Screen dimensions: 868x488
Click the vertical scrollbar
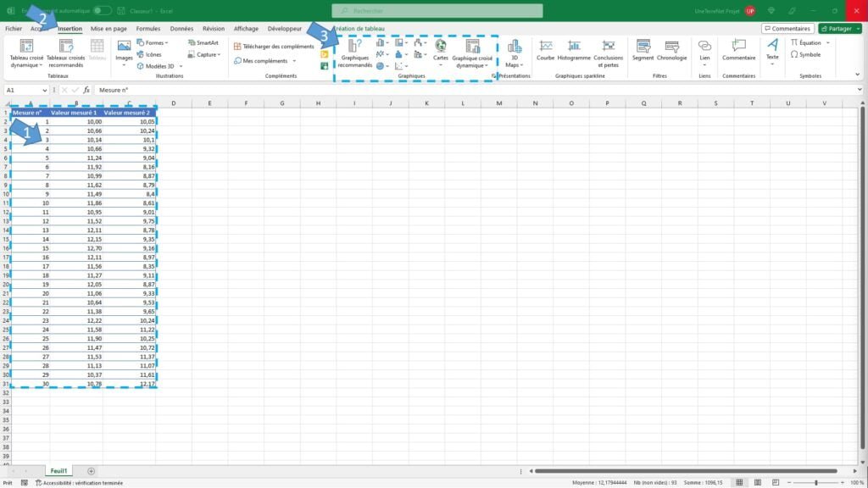click(862, 278)
